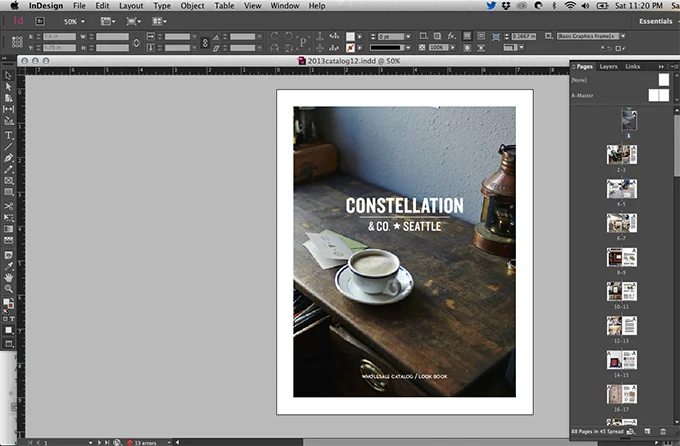Select the Pen tool

click(8, 158)
